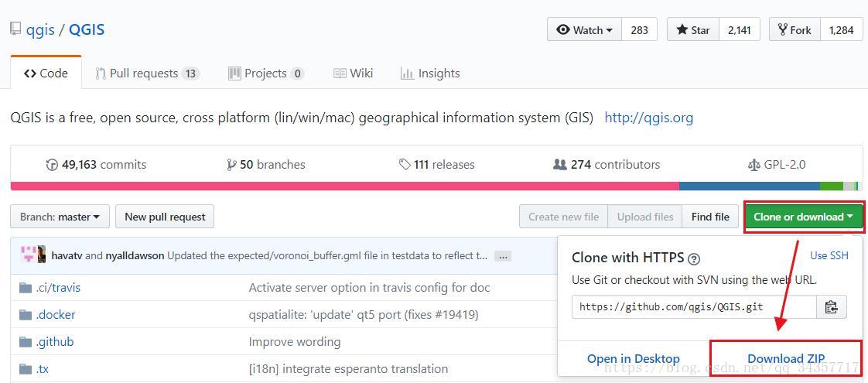Click the .tx folder icon
The image size is (868, 383).
[x=26, y=368]
